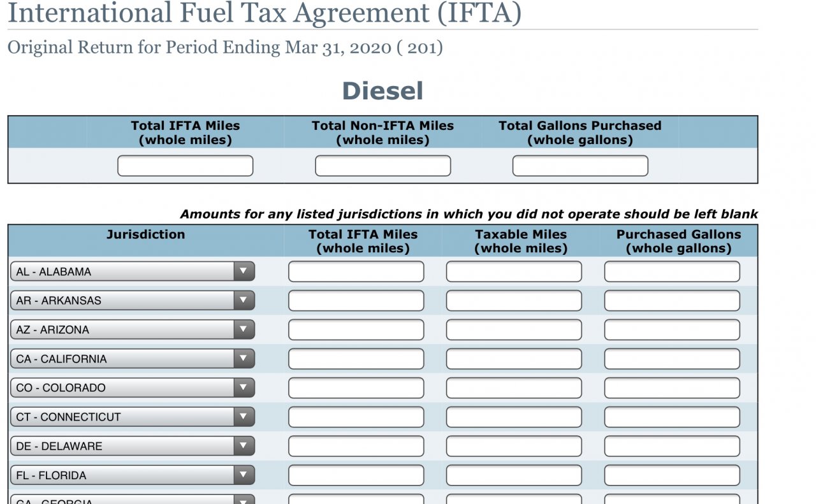
Task: Click Arizona Purchased Gallons field
Action: coord(672,330)
